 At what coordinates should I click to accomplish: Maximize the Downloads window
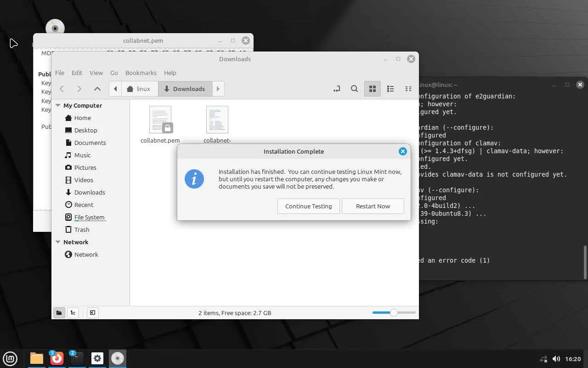tap(398, 59)
